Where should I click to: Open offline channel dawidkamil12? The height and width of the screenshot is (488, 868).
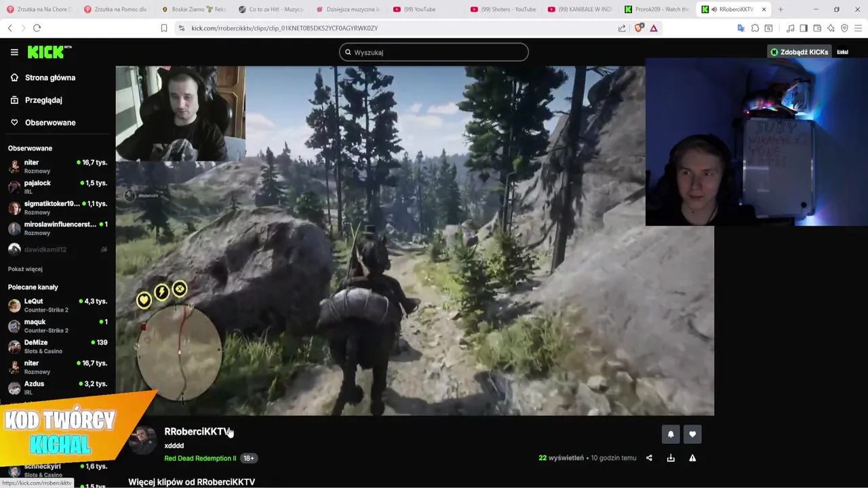(x=57, y=249)
